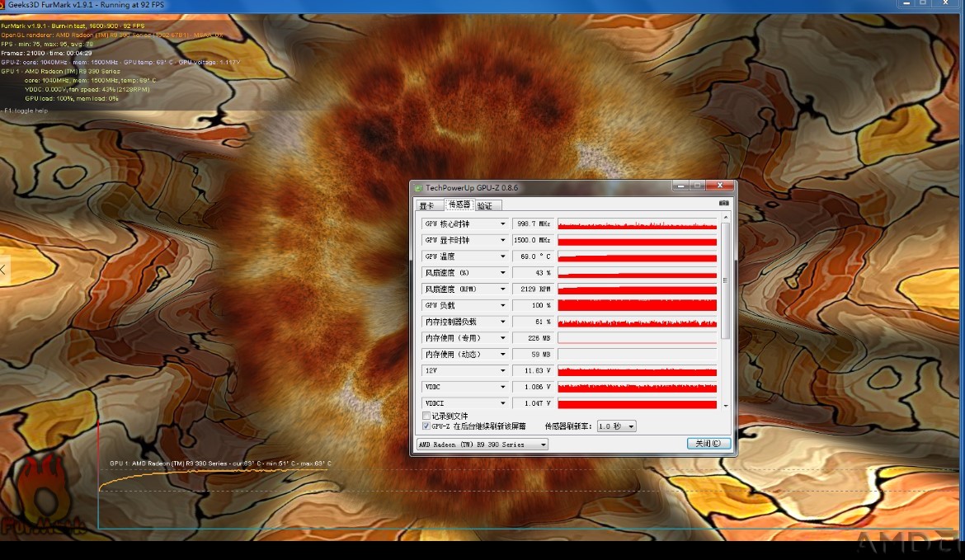Click the GPU-Z screenshot camera icon
The image size is (965, 560).
(724, 203)
